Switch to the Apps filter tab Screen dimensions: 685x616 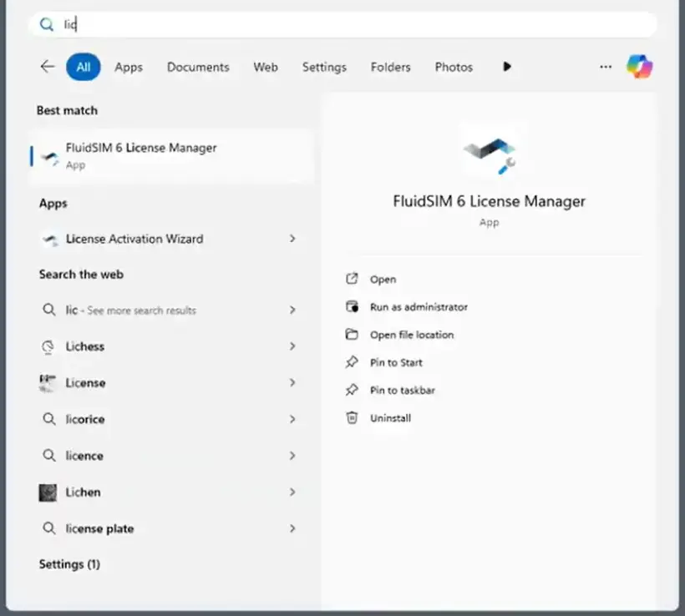129,68
